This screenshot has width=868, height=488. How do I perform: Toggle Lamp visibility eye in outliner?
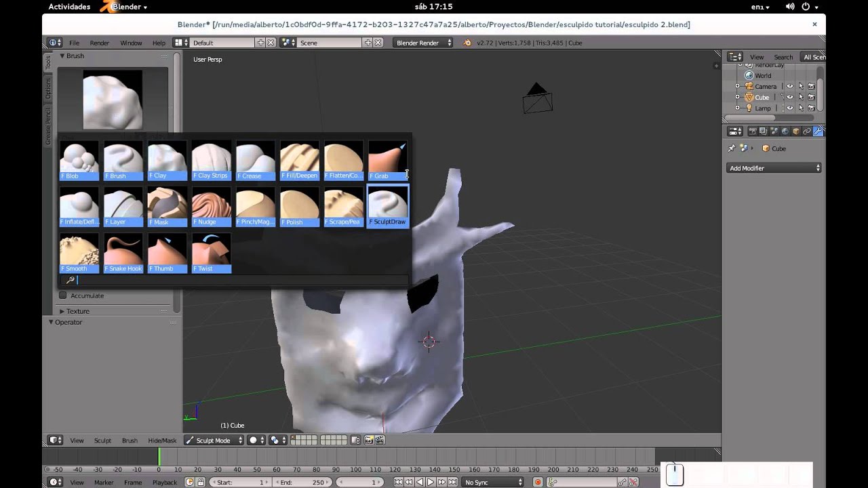[x=789, y=108]
